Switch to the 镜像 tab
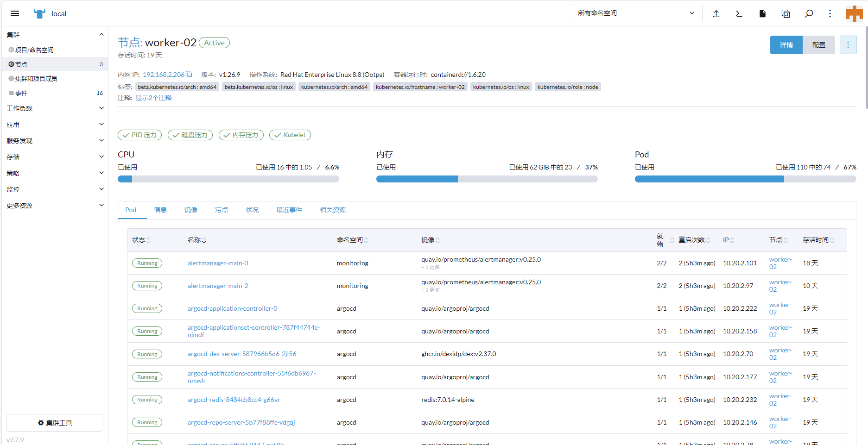 coord(191,210)
